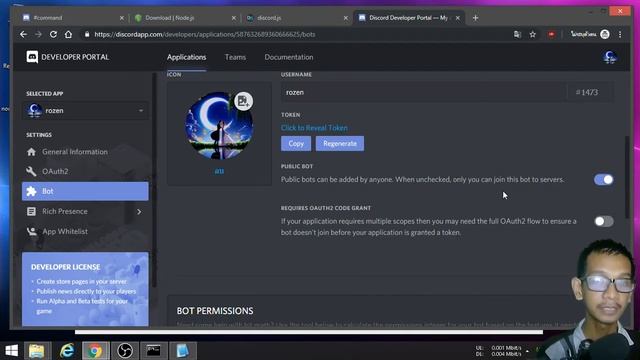
Task: Open the blue notebook app in the taskbar
Action: pyautogui.click(x=182, y=351)
